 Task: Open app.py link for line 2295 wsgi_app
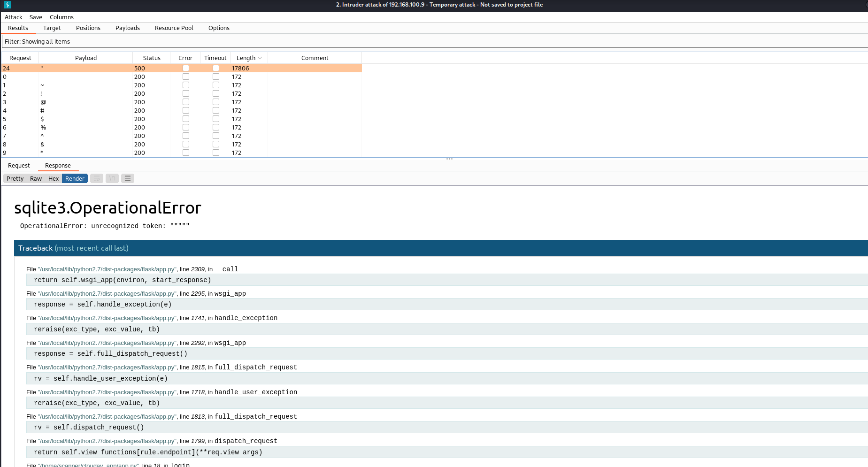(x=107, y=294)
